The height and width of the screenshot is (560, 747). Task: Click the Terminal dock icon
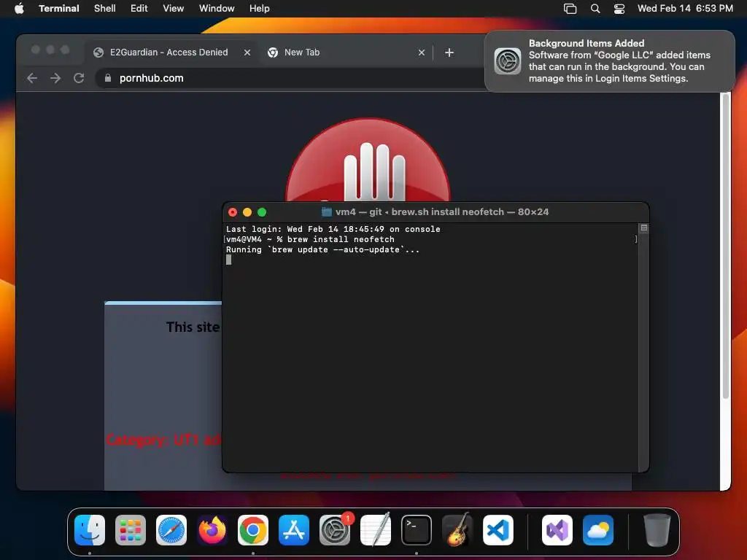pyautogui.click(x=417, y=530)
